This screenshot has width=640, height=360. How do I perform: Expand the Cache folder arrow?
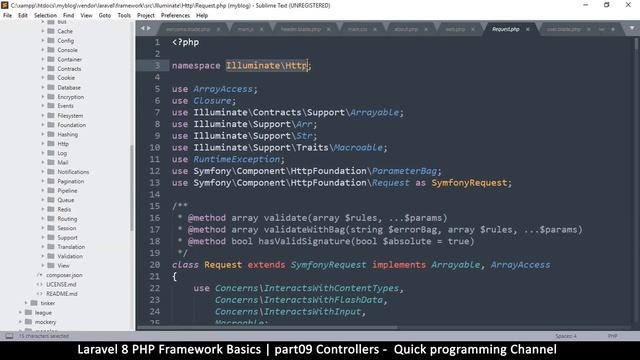pos(43,31)
